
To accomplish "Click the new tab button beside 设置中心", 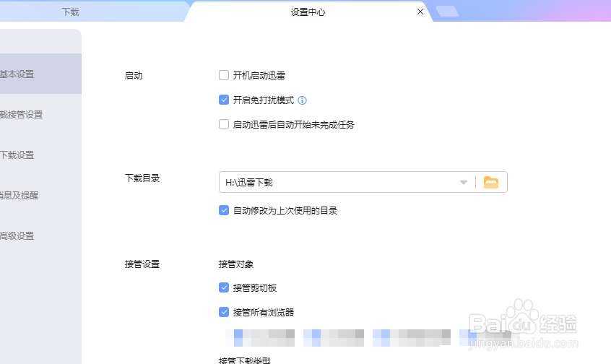I will click(447, 12).
